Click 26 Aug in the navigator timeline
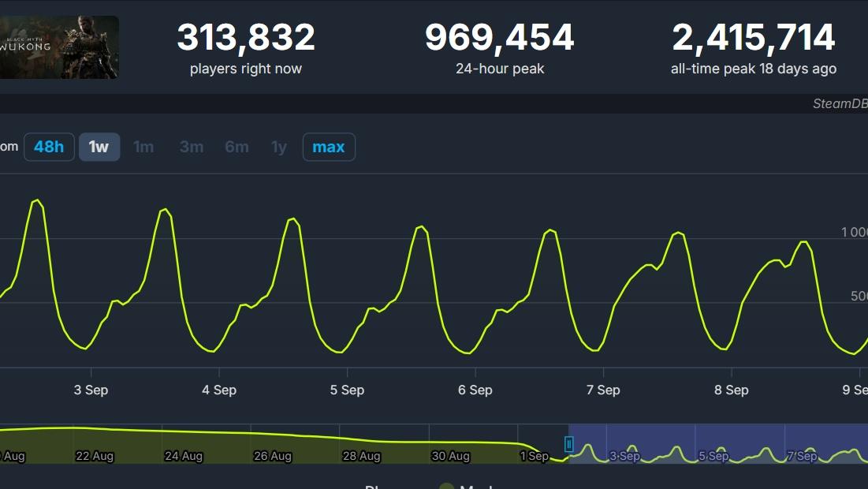 [x=272, y=457]
